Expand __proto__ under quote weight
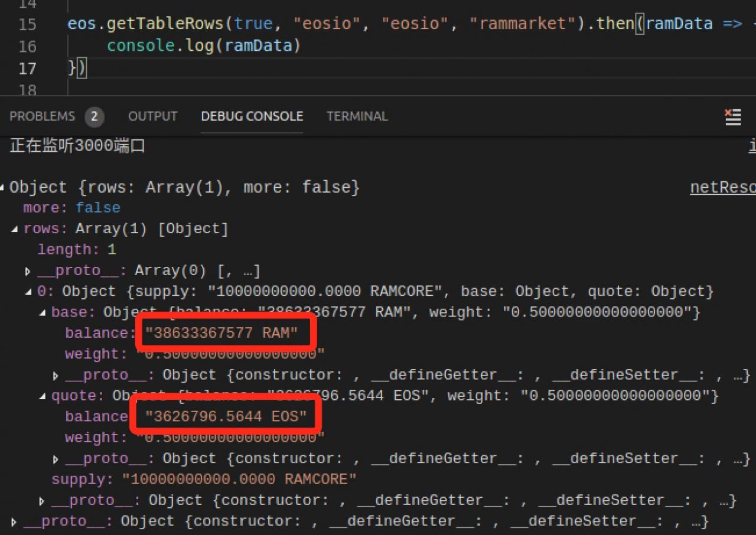Image resolution: width=756 pixels, height=535 pixels. [56, 459]
